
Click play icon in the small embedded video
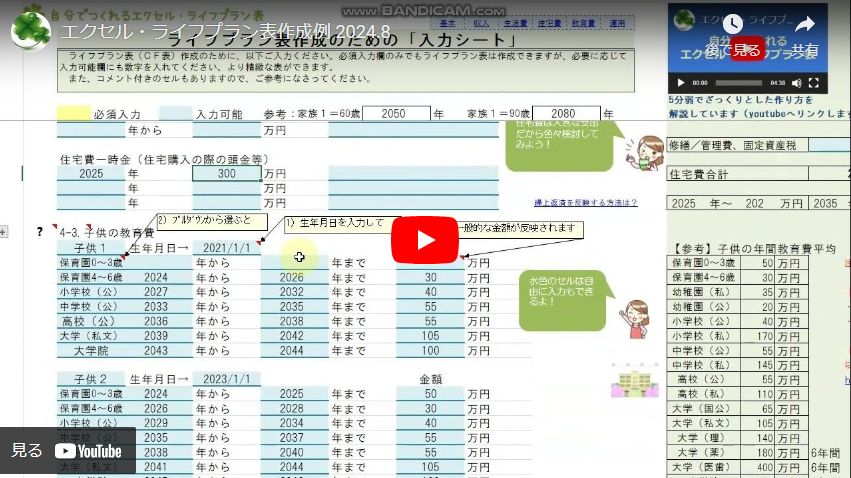681,83
